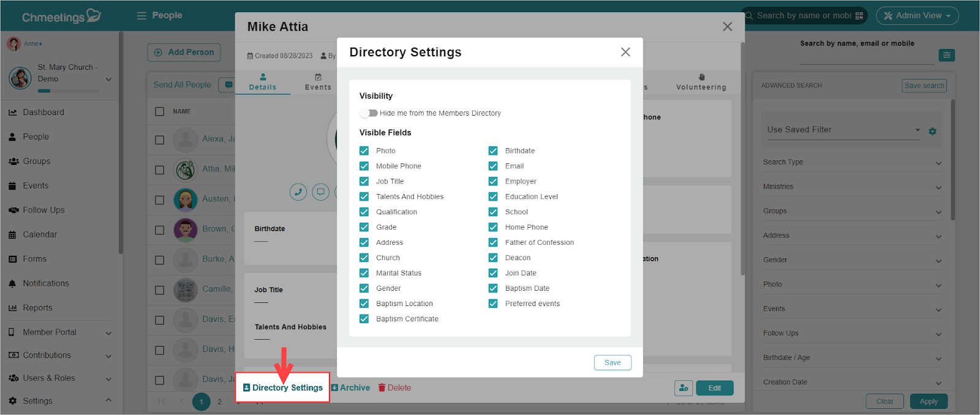Screen dimensions: 980x415
Task: Open the filter settings gear icon
Action: pyautogui.click(x=932, y=131)
